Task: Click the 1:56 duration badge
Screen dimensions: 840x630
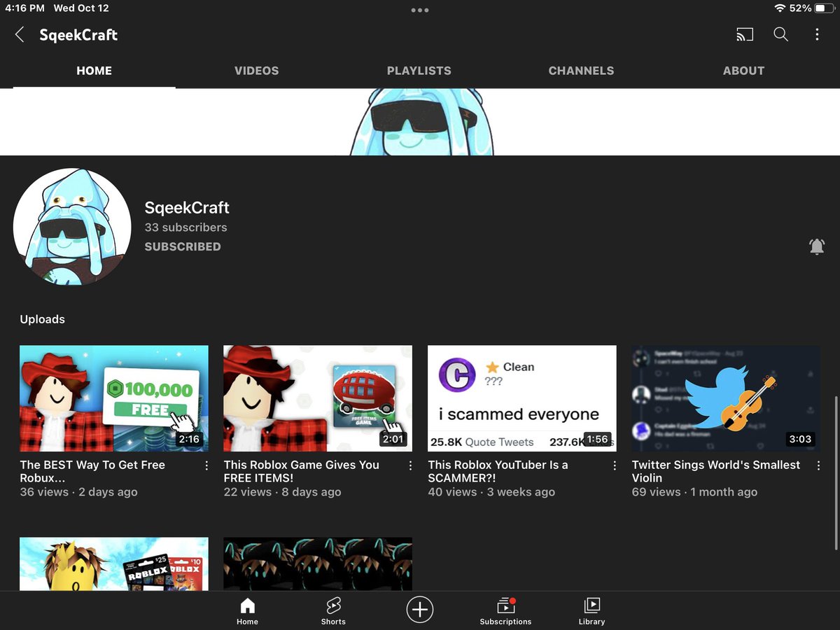Action: (x=597, y=440)
